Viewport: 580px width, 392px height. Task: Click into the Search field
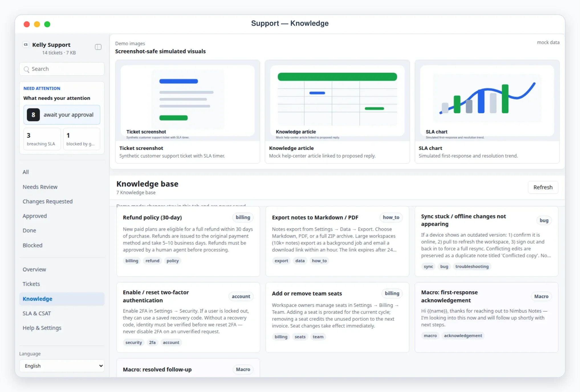coord(62,69)
